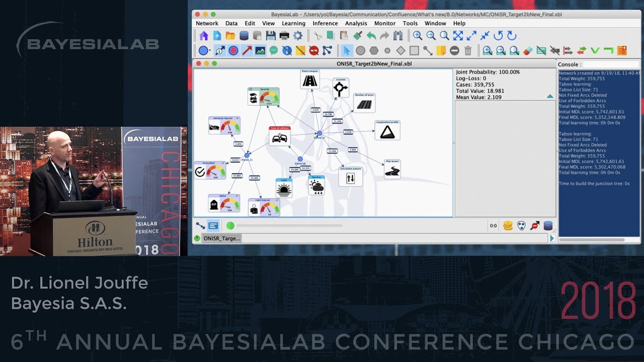The width and height of the screenshot is (644, 362).
Task: Click the purple Home icon in toolbar
Action: coord(203,36)
